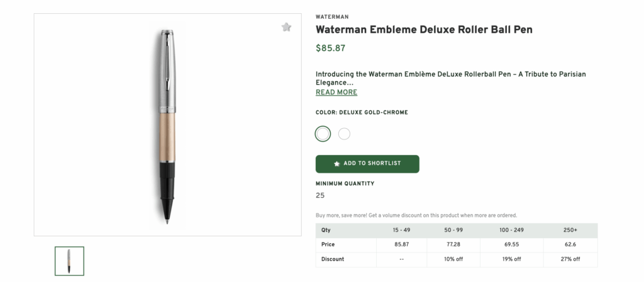Select the pen thumbnail below the image

[x=69, y=261]
